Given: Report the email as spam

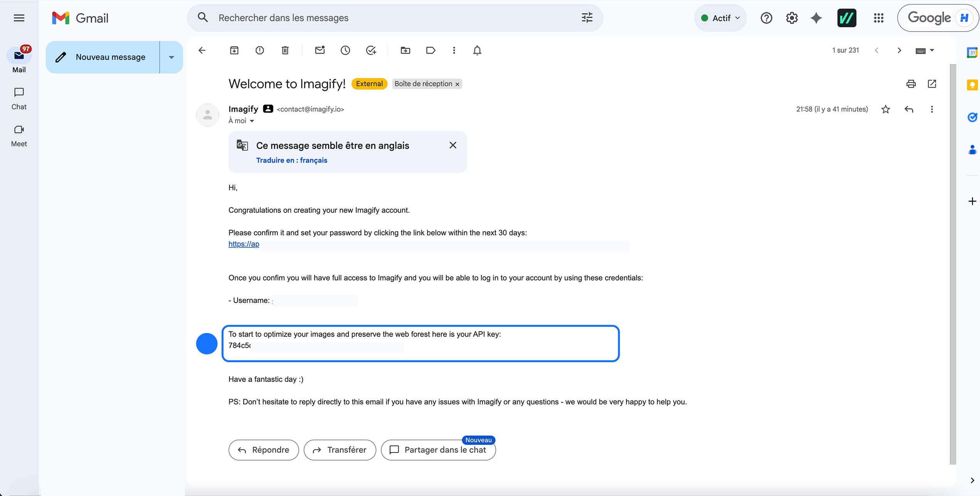Looking at the screenshot, I should pos(259,50).
